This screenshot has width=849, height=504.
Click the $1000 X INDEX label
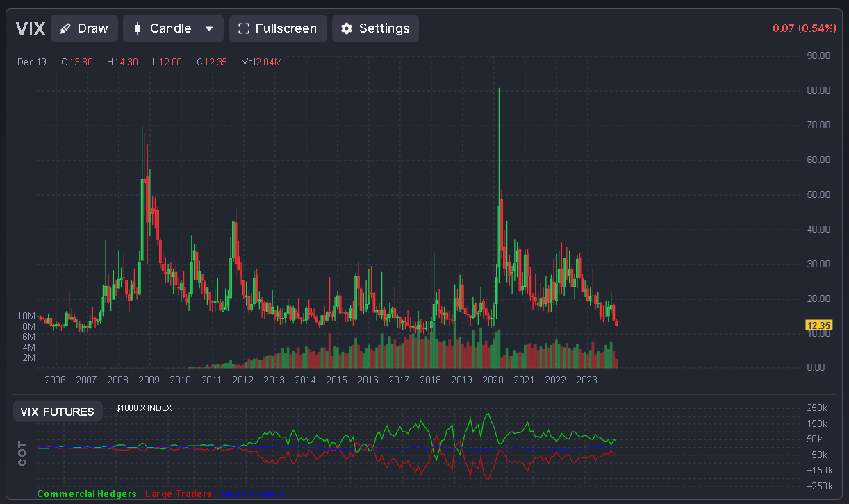pos(144,408)
